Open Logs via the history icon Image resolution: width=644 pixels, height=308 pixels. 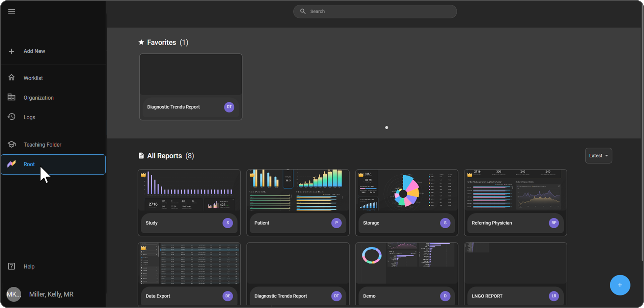point(11,117)
